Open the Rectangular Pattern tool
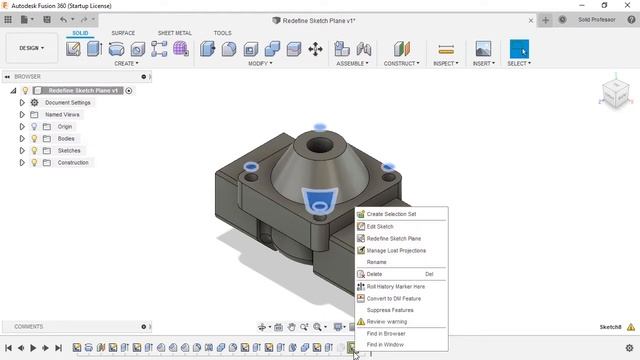The width and height of the screenshot is (640, 360). tap(159, 49)
